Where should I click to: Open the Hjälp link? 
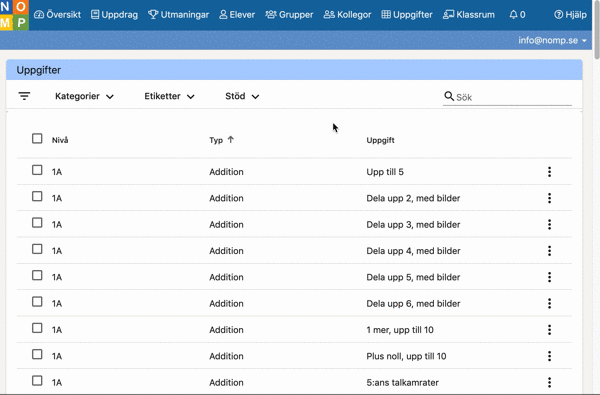click(570, 15)
